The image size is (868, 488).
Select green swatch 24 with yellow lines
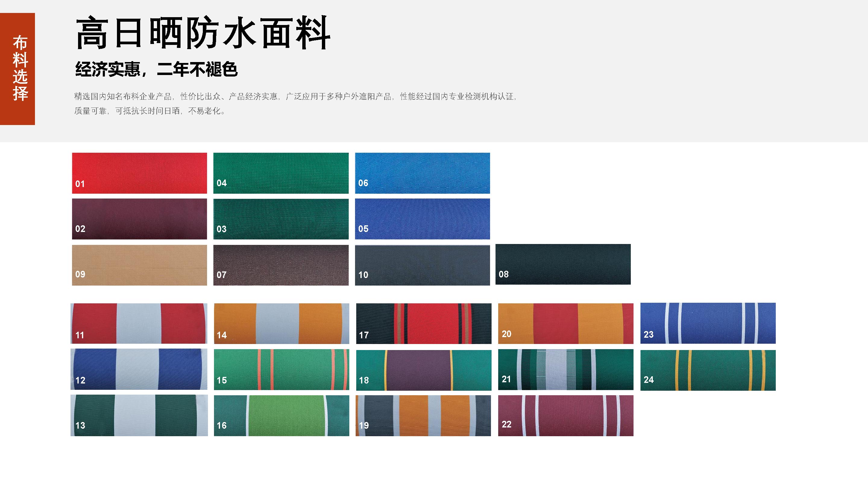(708, 370)
